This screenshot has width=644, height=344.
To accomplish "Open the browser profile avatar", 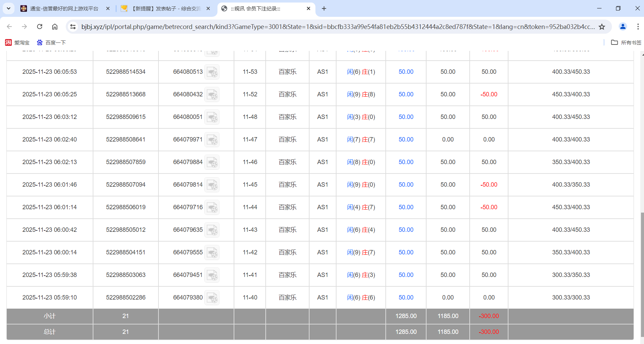I will point(622,26).
